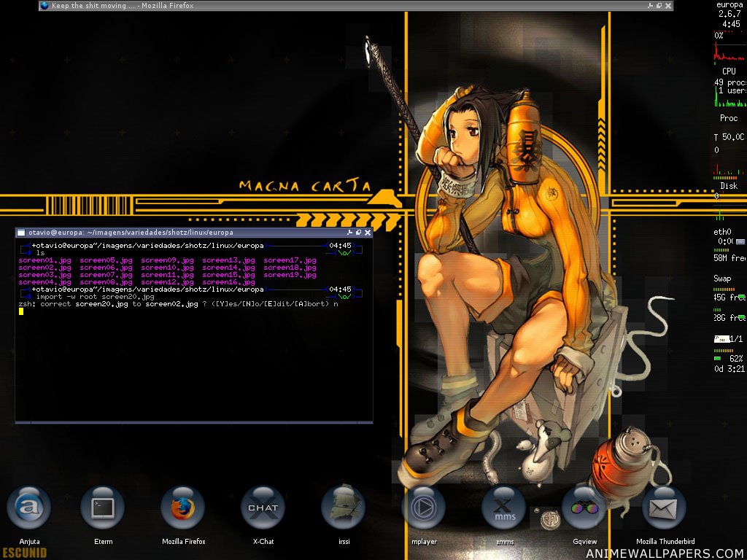This screenshot has height=560, width=747.
Task: Launch irssi from the dock
Action: (x=344, y=507)
